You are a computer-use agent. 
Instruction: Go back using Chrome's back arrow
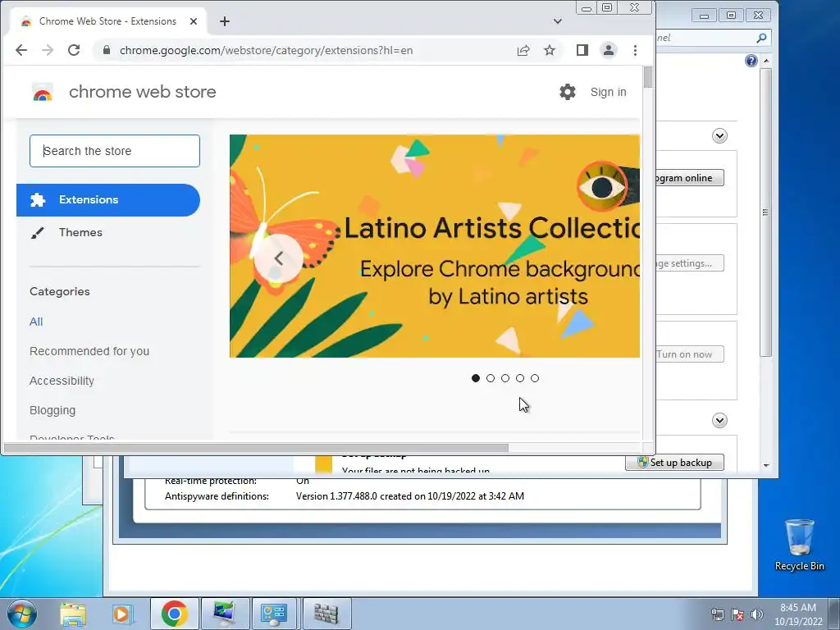tap(21, 50)
